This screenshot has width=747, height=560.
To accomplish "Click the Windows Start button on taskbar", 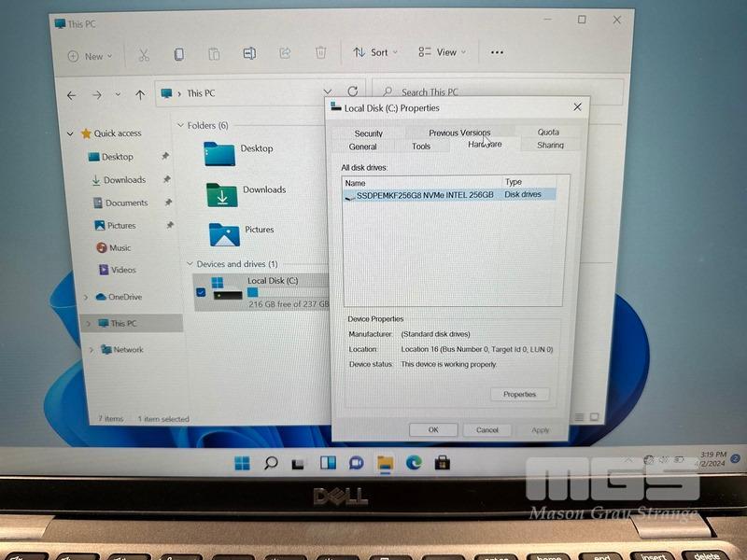I will (x=242, y=463).
